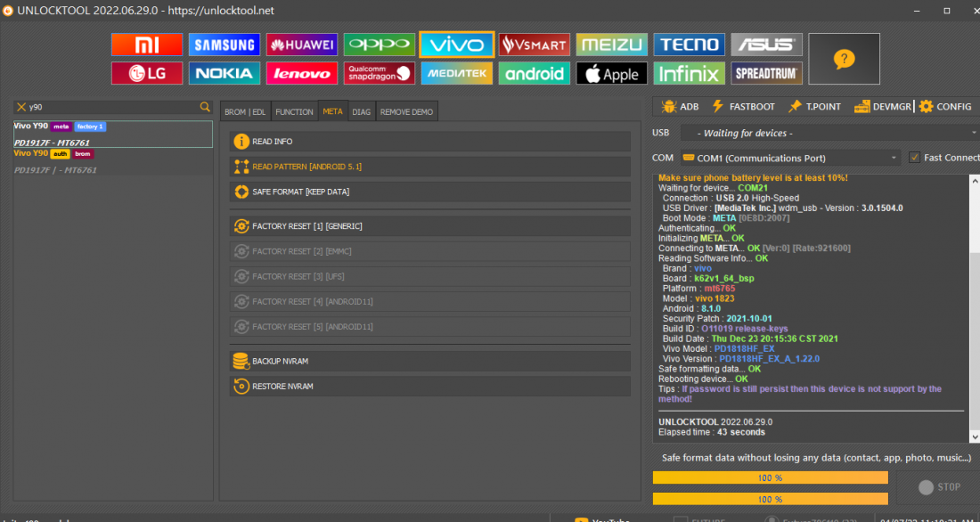Open the FASTBOOT tools
The image size is (980, 522).
[743, 106]
